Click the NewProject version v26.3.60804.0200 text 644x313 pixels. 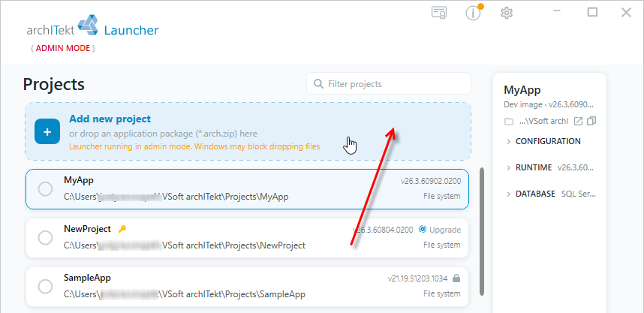[x=383, y=230]
